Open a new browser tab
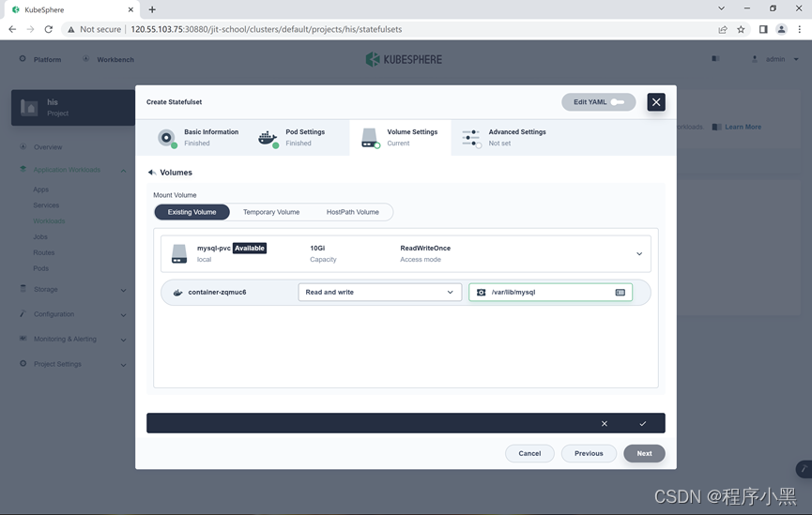This screenshot has height=515, width=812. (152, 9)
